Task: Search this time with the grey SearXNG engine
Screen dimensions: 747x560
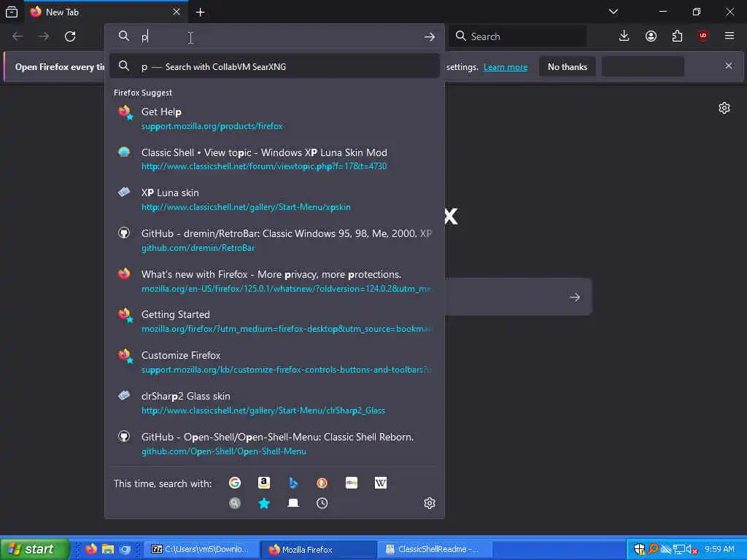Action: coord(235,503)
